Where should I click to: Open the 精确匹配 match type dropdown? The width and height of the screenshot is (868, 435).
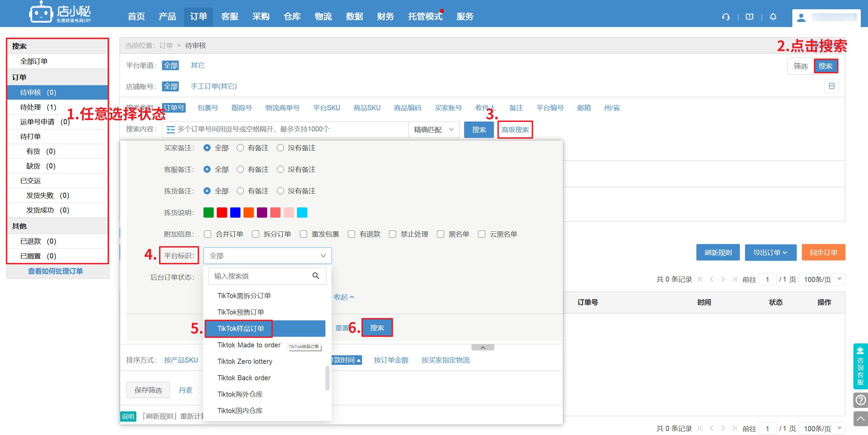[x=434, y=130]
